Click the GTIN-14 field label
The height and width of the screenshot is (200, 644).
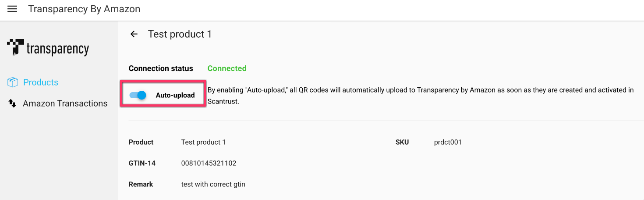click(142, 163)
